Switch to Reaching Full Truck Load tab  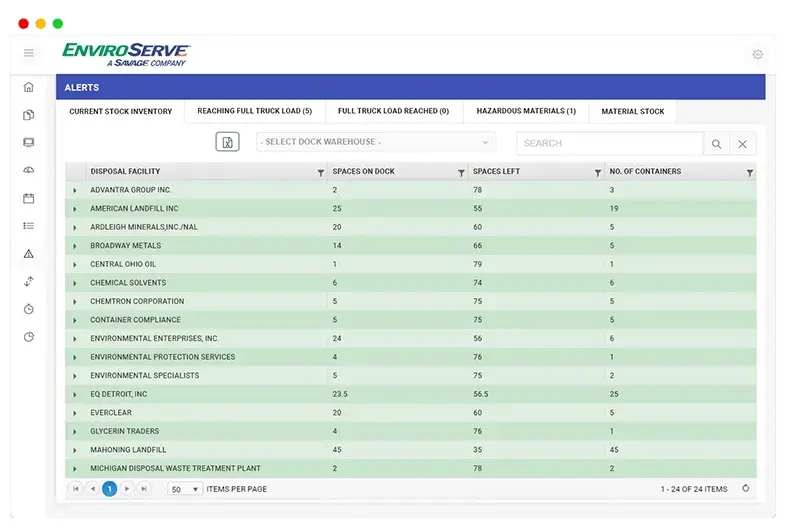click(255, 111)
